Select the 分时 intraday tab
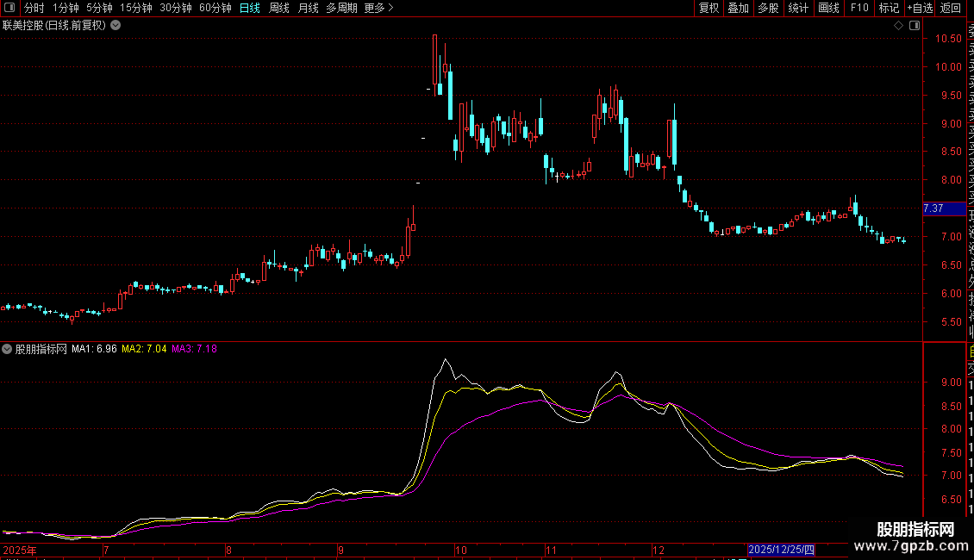974x560 pixels. (x=34, y=9)
